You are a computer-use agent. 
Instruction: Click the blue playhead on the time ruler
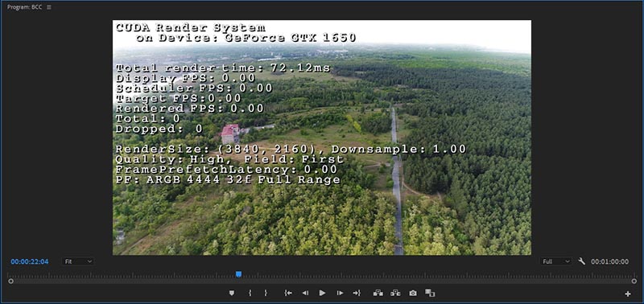click(x=238, y=273)
